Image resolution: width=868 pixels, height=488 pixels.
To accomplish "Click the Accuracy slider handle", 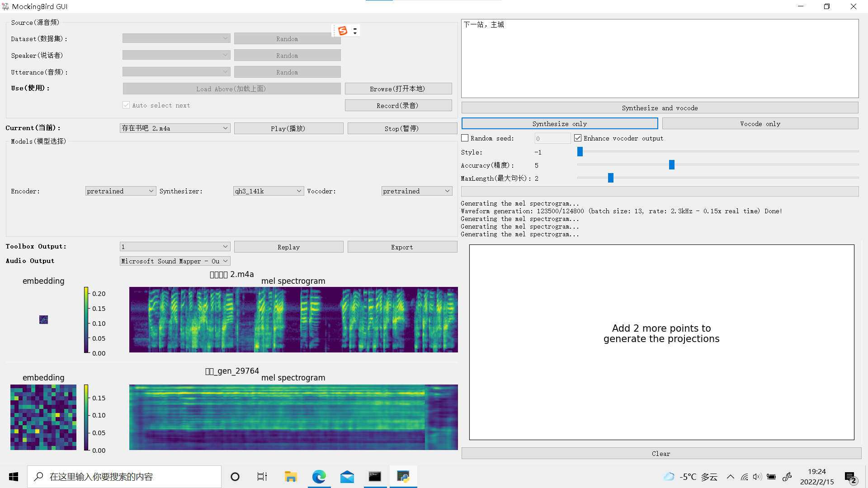I will (672, 165).
